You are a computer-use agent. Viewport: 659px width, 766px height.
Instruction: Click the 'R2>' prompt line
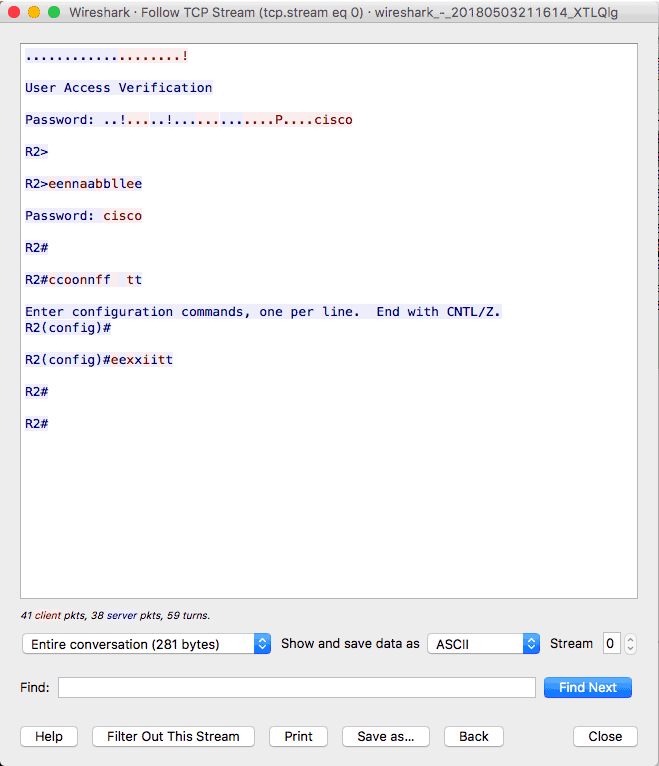pyautogui.click(x=37, y=152)
